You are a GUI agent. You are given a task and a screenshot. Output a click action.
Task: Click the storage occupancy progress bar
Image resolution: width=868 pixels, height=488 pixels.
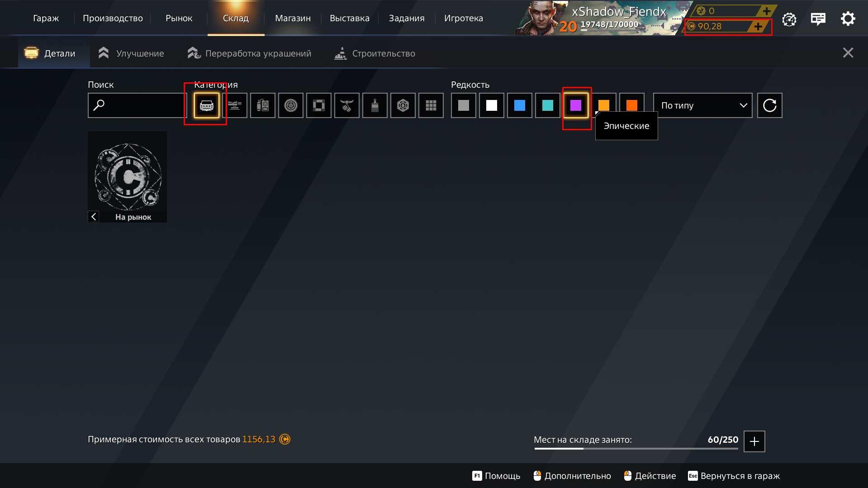tap(636, 449)
